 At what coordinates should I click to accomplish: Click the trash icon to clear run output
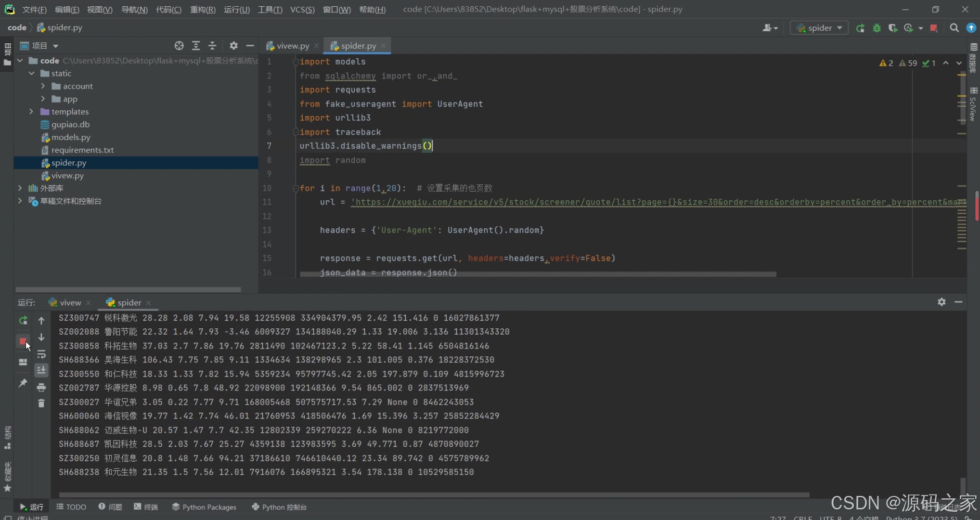coord(41,403)
